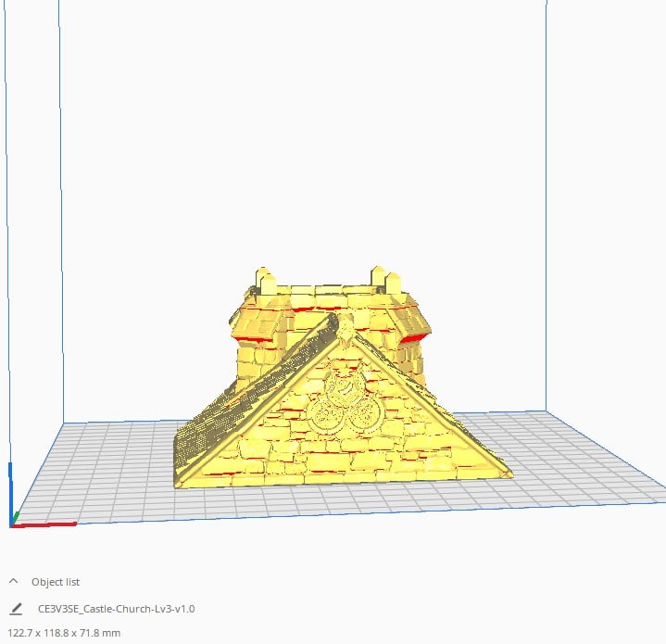Click the pencil edit icon beside the file name
666x644 pixels.
(x=16, y=609)
